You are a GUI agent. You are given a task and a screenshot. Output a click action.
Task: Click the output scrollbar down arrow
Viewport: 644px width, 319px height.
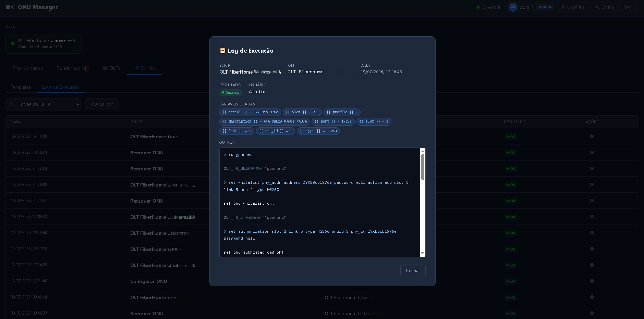coord(423,253)
